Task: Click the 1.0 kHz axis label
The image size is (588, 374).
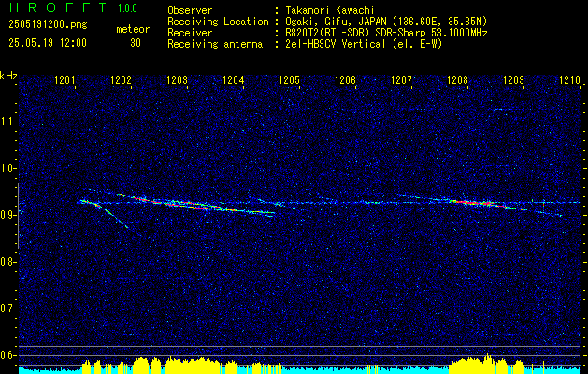Action: click(7, 168)
